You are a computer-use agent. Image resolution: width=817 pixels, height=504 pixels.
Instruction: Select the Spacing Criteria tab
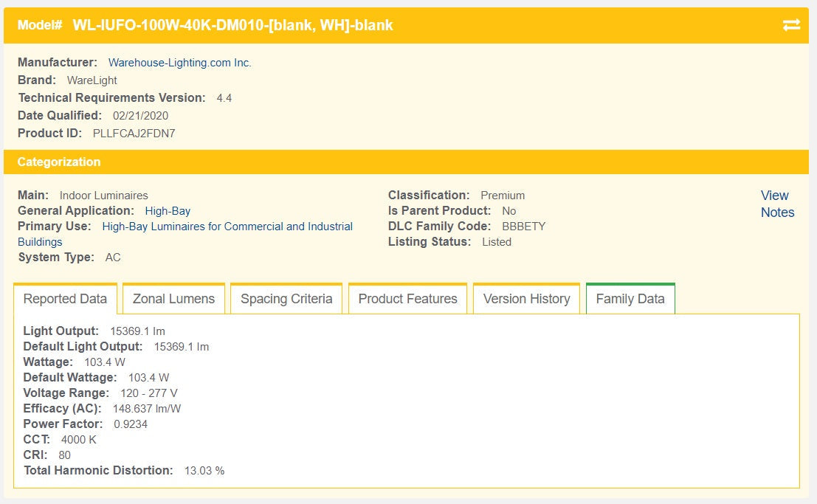point(286,299)
